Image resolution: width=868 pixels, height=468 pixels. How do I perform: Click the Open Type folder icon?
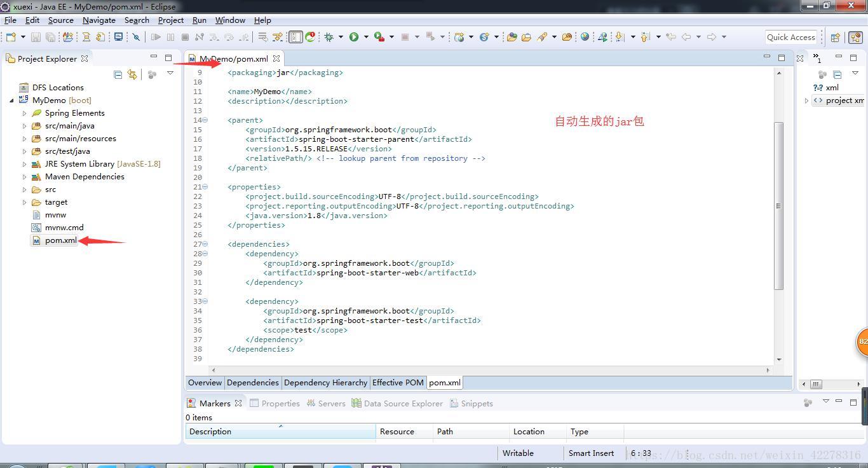[x=512, y=37]
